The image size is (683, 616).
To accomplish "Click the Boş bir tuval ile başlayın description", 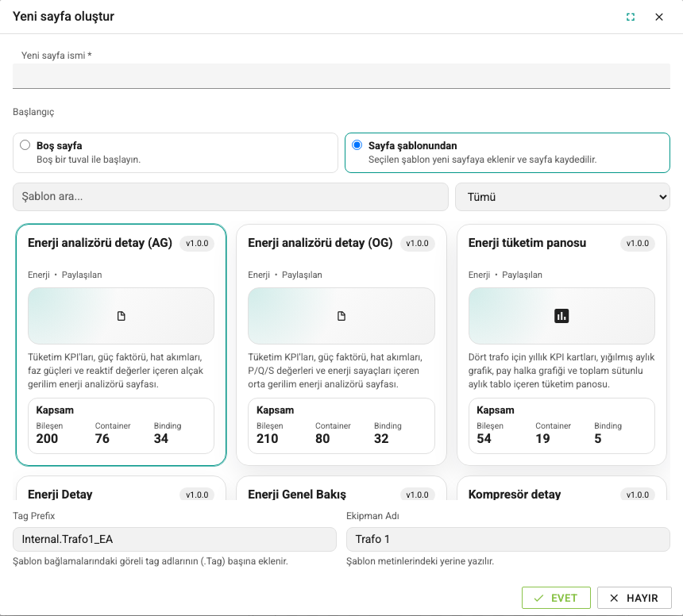I will click(x=88, y=160).
